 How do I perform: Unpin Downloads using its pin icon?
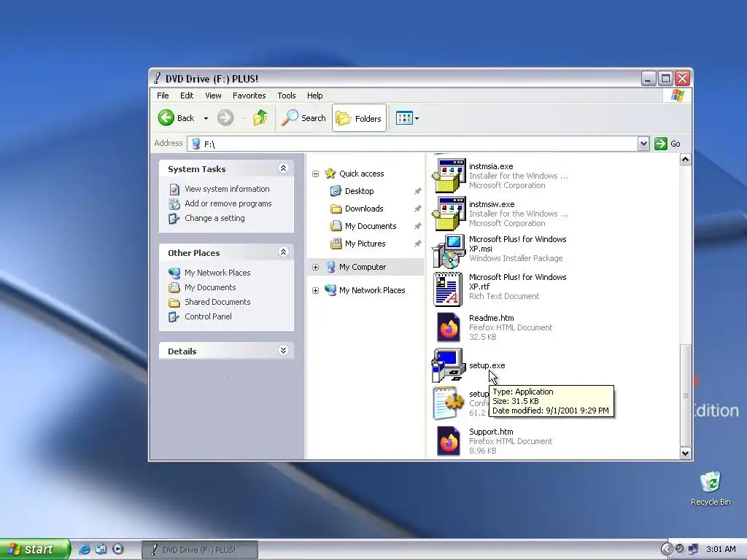pos(417,209)
